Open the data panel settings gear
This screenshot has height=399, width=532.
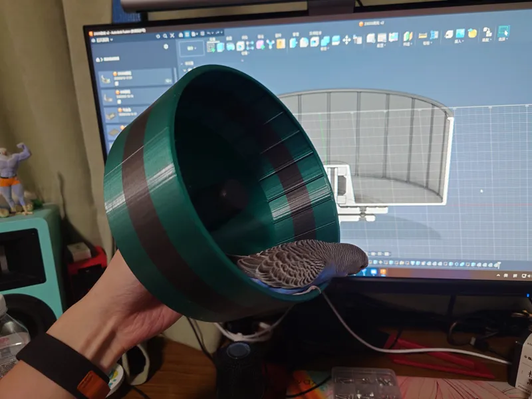coord(166,47)
